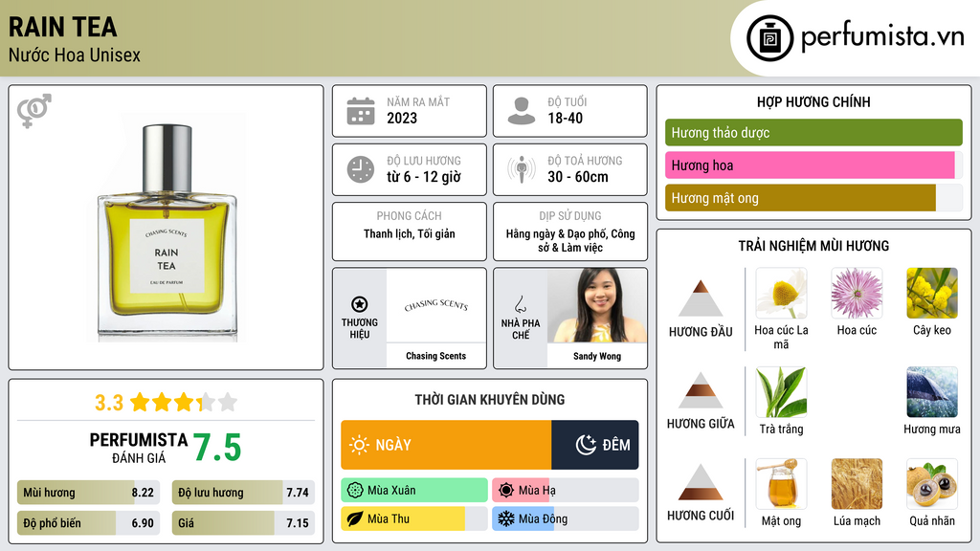Click the Độ phổ biến 6.90 score bar
Viewport: 980px width, 551px height.
coord(88,523)
